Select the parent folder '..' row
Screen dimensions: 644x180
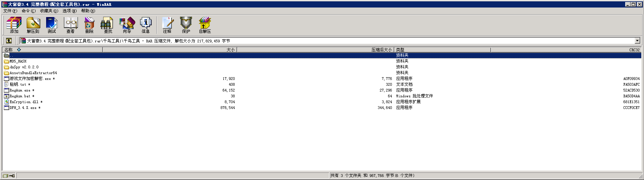322,55
